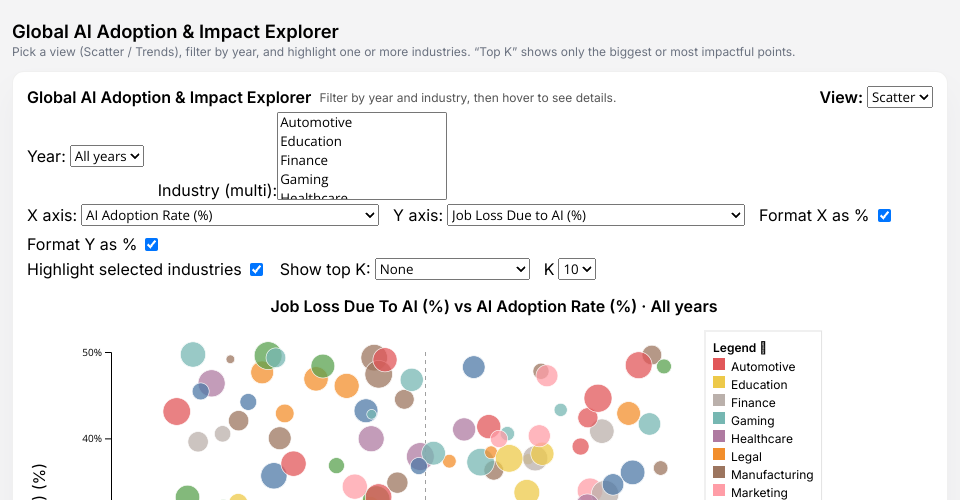Disable Highlight selected industries checkbox
Viewport: 960px width, 500px height.
tap(256, 269)
